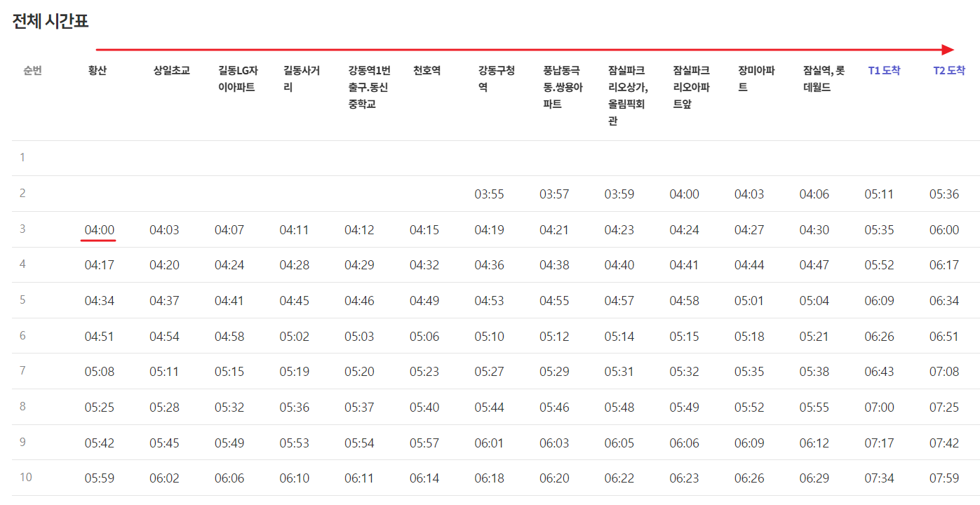The height and width of the screenshot is (505, 980).
Task: Click 04:53 under 강동구청역 in row 5
Action: [489, 301]
